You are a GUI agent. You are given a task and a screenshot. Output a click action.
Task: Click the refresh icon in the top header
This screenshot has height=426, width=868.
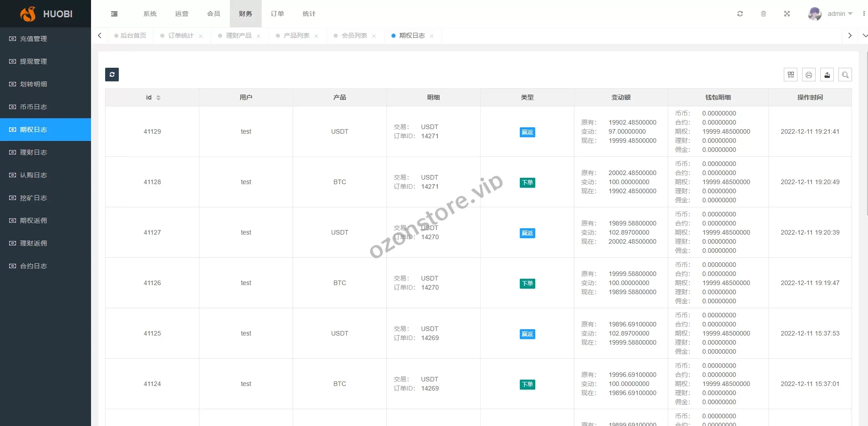point(740,14)
